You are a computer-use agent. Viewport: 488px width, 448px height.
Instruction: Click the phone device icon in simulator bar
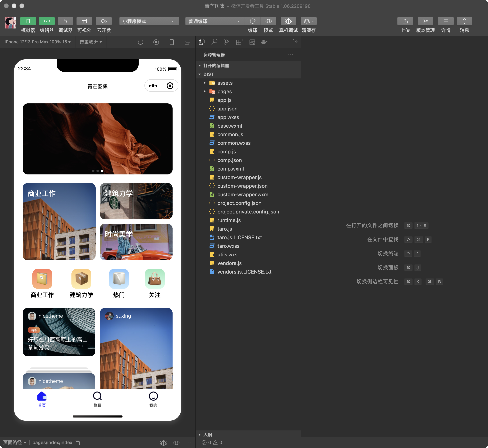pyautogui.click(x=172, y=42)
